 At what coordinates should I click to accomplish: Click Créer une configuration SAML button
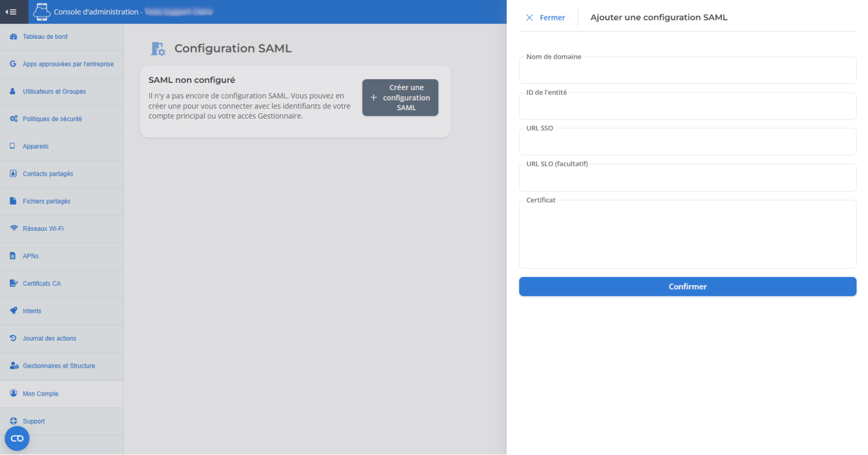(x=400, y=98)
